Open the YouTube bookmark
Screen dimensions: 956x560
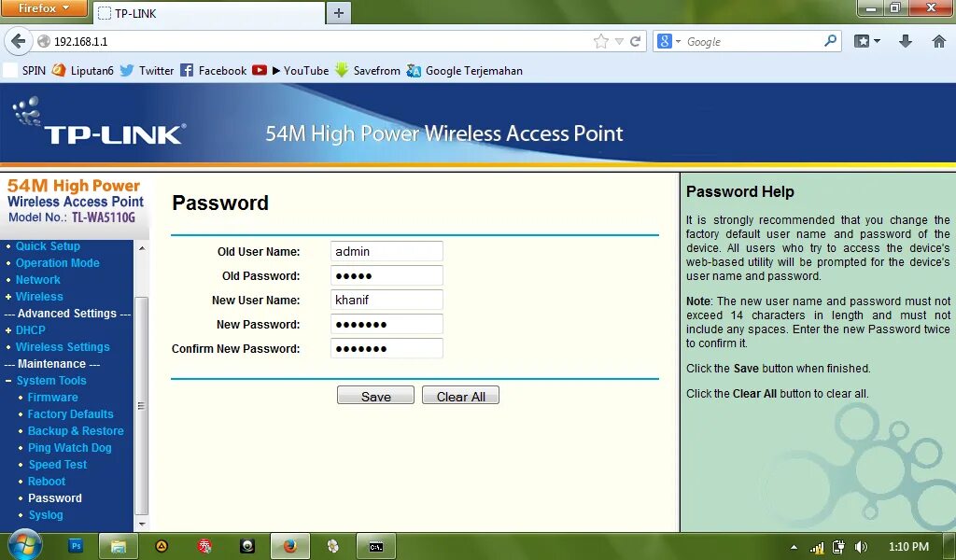coord(291,71)
